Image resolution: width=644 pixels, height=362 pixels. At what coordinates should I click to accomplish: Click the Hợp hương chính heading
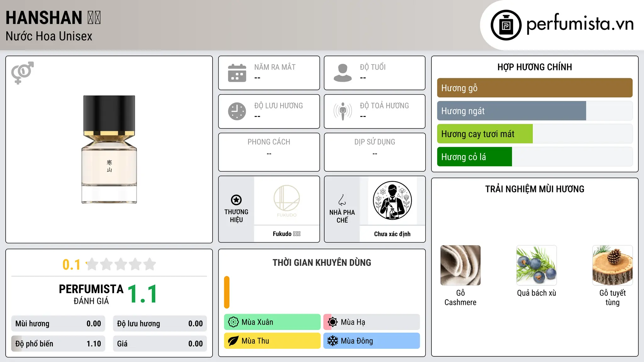click(535, 67)
